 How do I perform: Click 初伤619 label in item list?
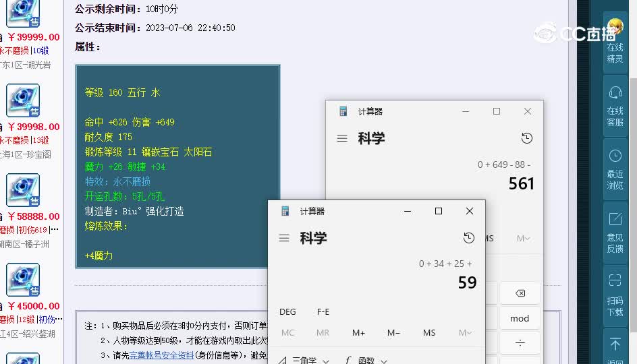point(32,230)
